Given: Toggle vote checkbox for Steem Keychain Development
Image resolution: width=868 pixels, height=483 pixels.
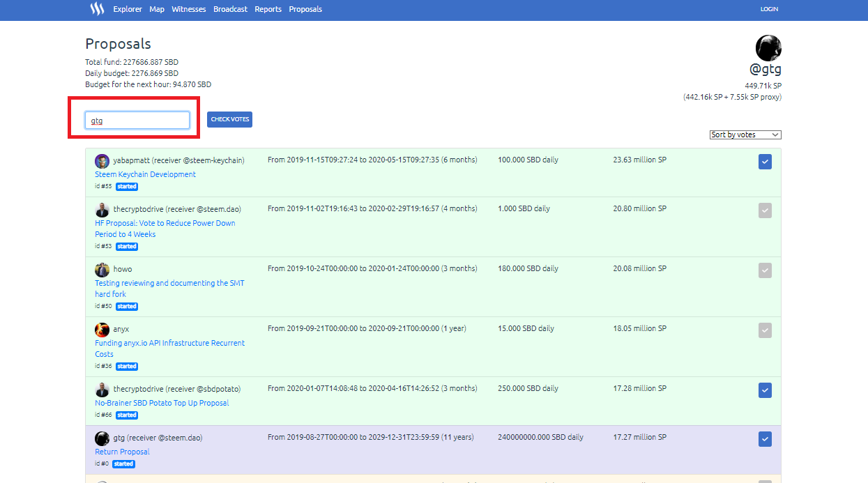Looking at the screenshot, I should 765,162.
